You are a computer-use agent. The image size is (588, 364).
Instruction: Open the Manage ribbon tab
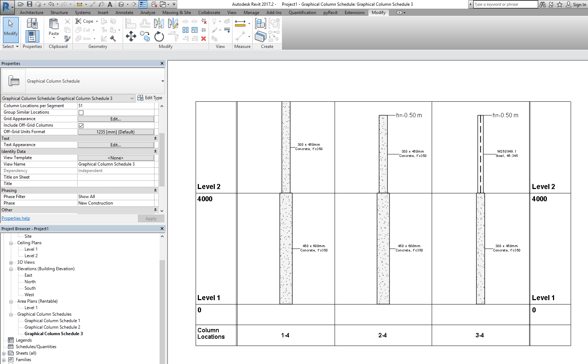click(x=252, y=13)
